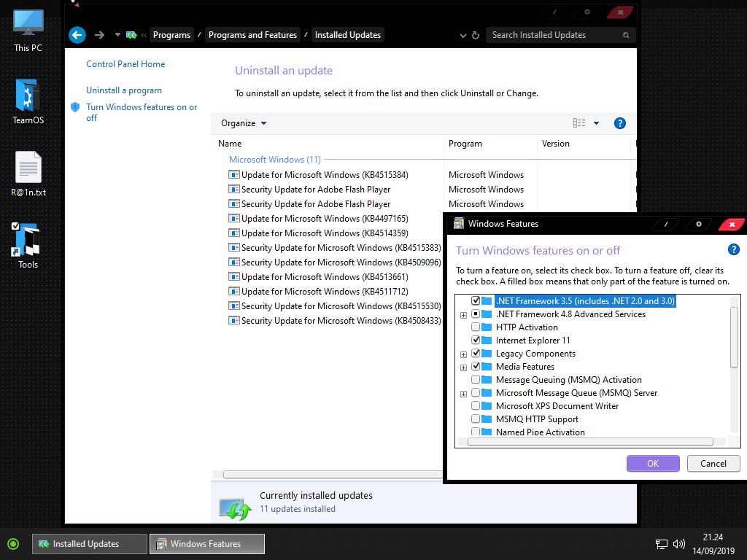Select Security Update (KB4515530)
This screenshot has height=560, width=747.
pos(334,306)
